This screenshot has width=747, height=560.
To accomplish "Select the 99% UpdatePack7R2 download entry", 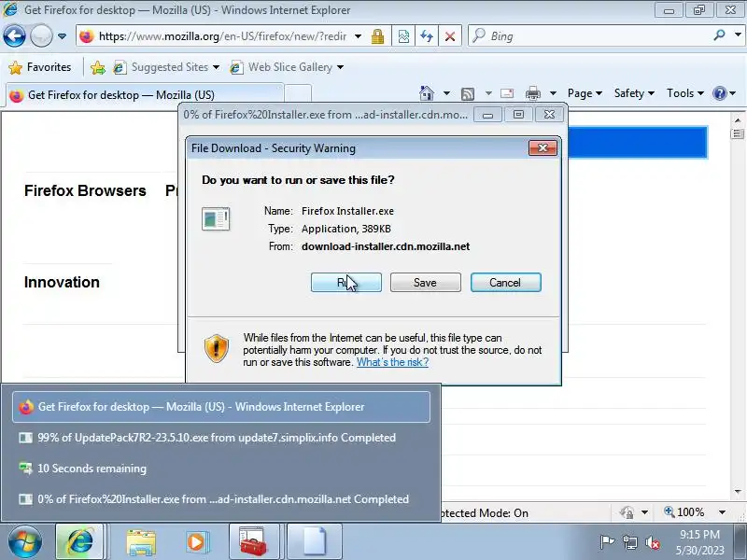I will click(221, 438).
